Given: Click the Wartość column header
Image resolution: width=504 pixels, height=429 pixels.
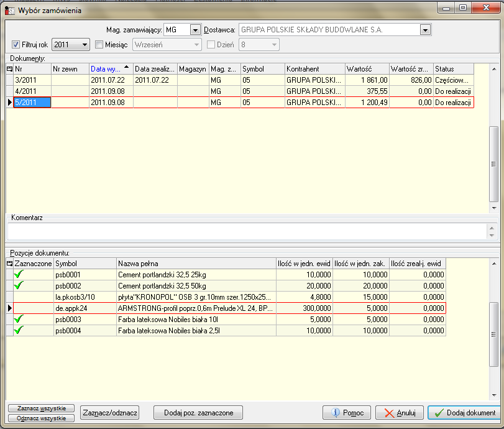Looking at the screenshot, I should click(x=367, y=69).
